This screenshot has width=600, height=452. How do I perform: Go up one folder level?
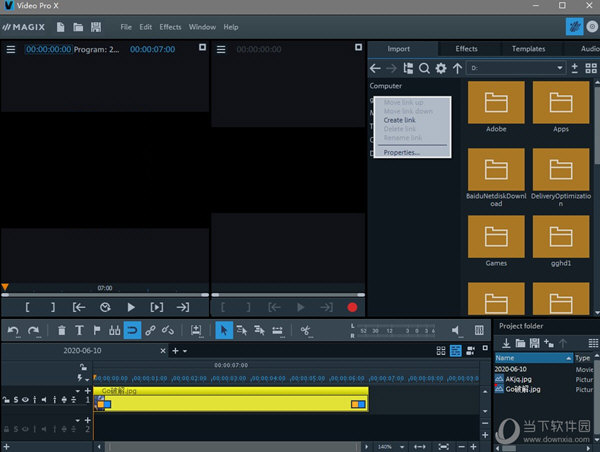(x=457, y=69)
